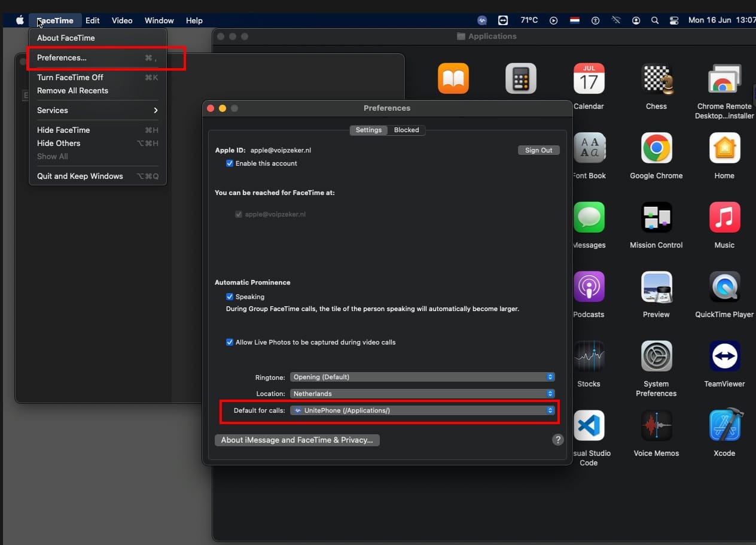
Task: Open the Now Playing menu bar icon
Action: pyautogui.click(x=553, y=20)
